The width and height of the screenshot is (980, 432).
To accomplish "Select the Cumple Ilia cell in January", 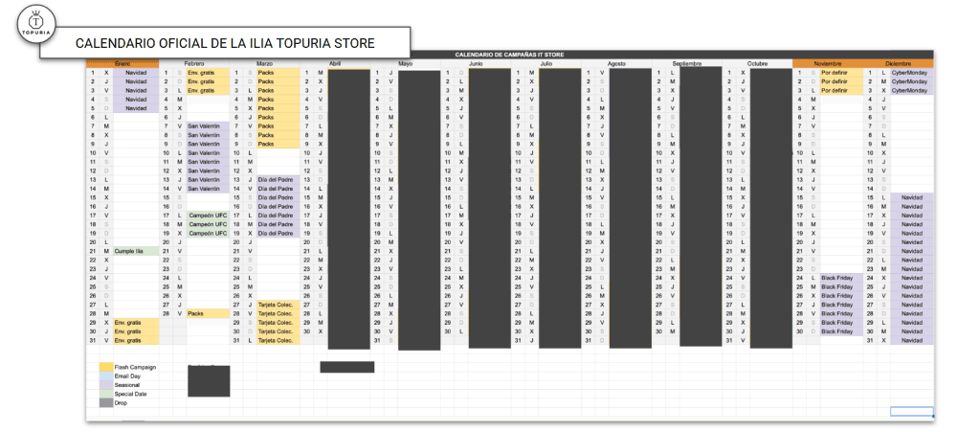I will pyautogui.click(x=135, y=251).
